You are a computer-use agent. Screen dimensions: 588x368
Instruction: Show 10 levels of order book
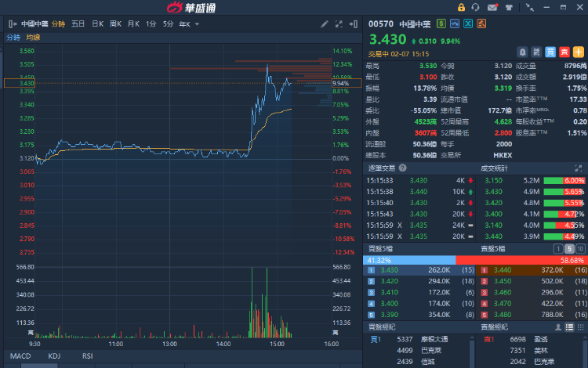(x=580, y=248)
